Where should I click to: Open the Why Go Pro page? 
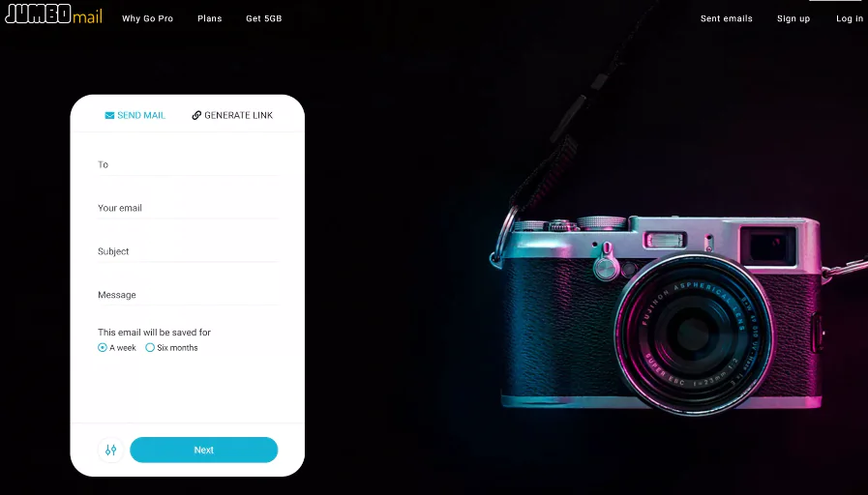(x=148, y=18)
